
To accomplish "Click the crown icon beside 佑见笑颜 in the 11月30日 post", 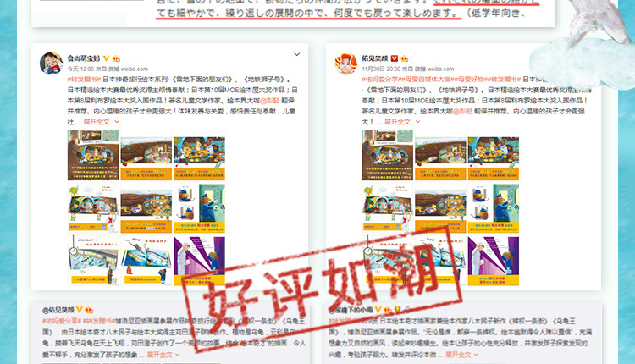I will click(405, 58).
